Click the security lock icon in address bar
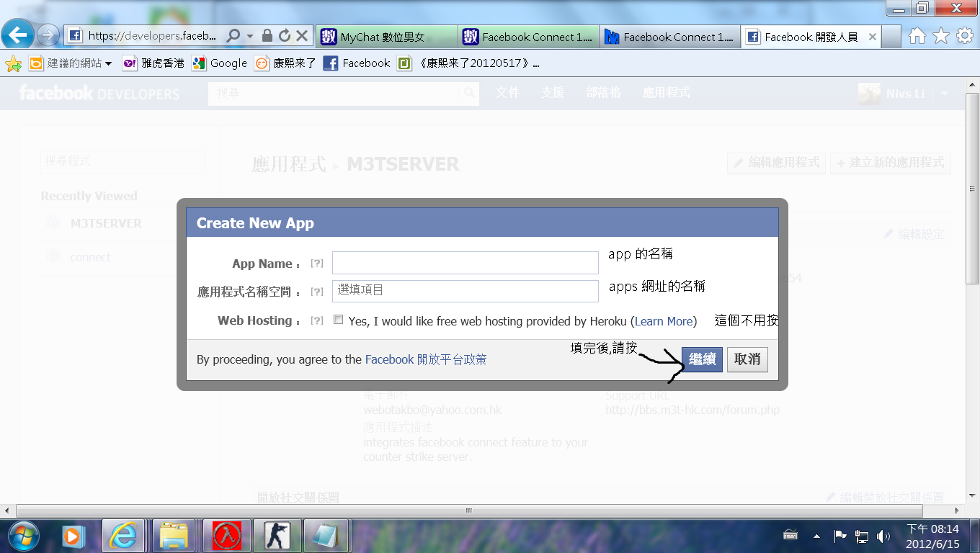 point(267,35)
